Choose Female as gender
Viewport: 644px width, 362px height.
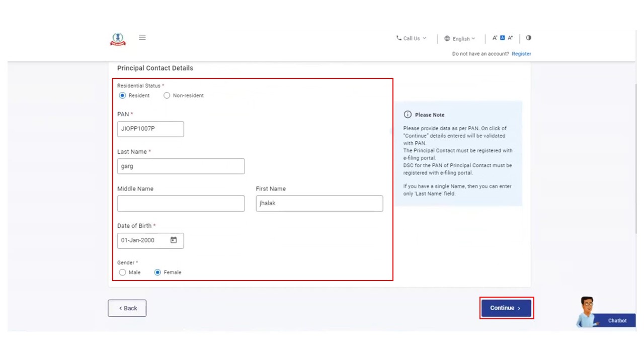pyautogui.click(x=157, y=273)
